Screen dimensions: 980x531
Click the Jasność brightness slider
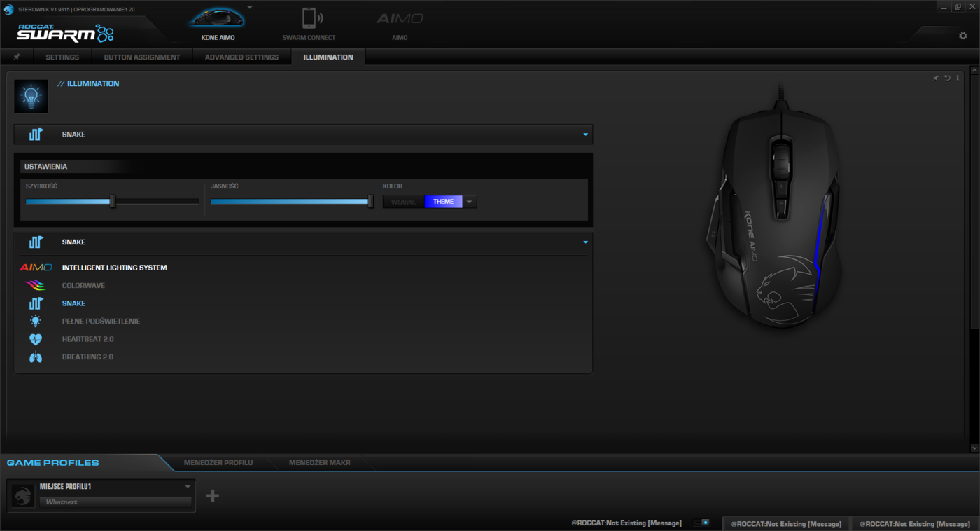click(x=290, y=202)
